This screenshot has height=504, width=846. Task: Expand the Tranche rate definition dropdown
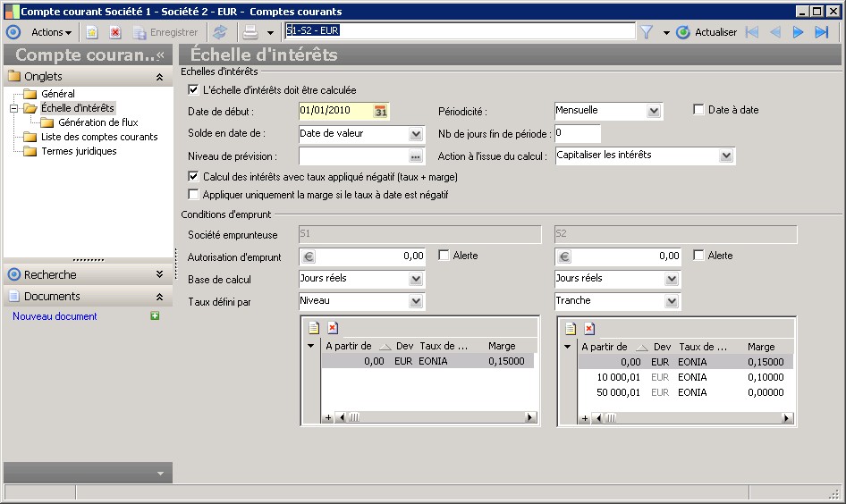(x=673, y=301)
